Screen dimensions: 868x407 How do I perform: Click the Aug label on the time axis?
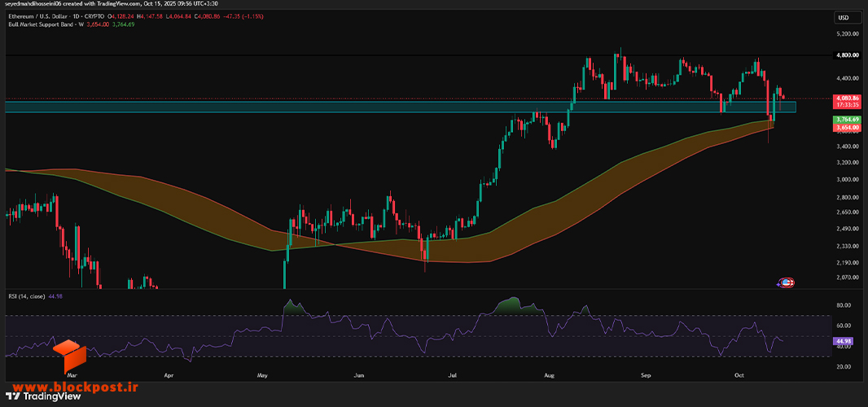click(x=549, y=375)
